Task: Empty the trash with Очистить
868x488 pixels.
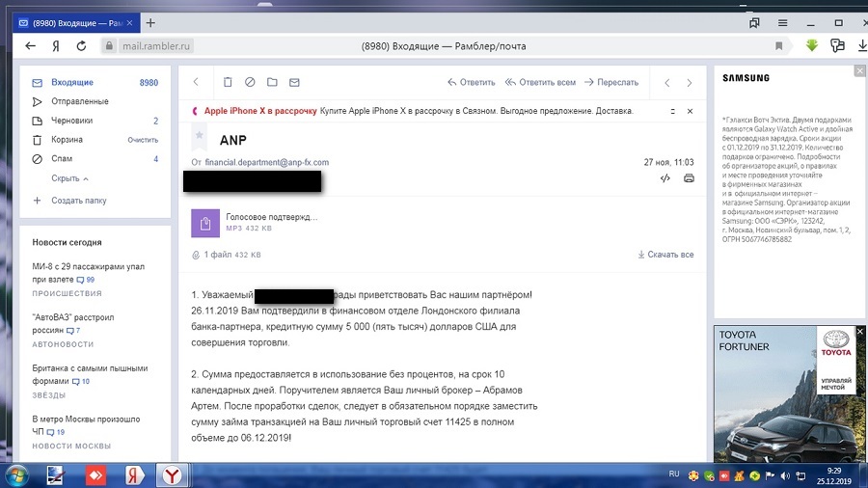Action: [143, 140]
